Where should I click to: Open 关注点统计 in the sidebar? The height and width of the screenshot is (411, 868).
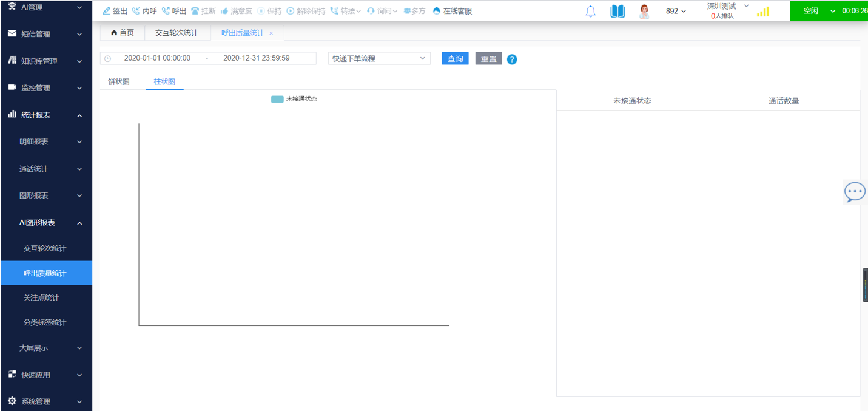pos(46,297)
